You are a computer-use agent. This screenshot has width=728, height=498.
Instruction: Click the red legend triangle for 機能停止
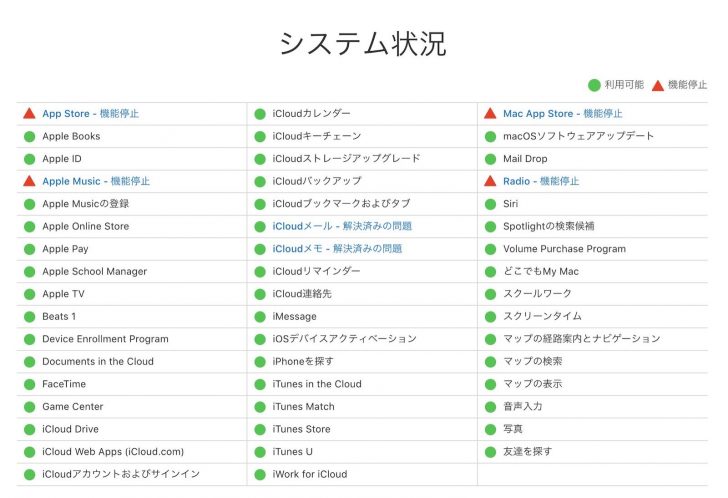point(657,85)
